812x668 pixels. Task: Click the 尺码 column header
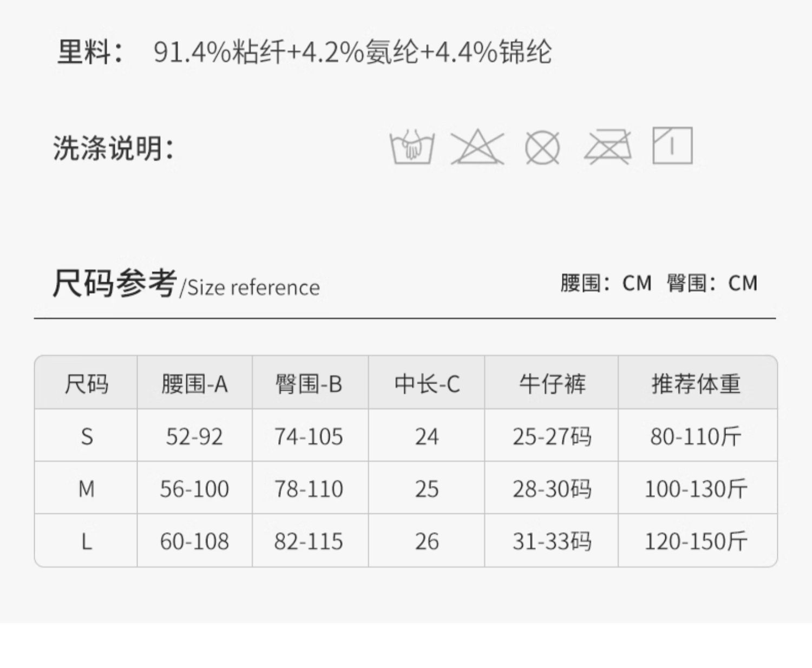(x=86, y=384)
